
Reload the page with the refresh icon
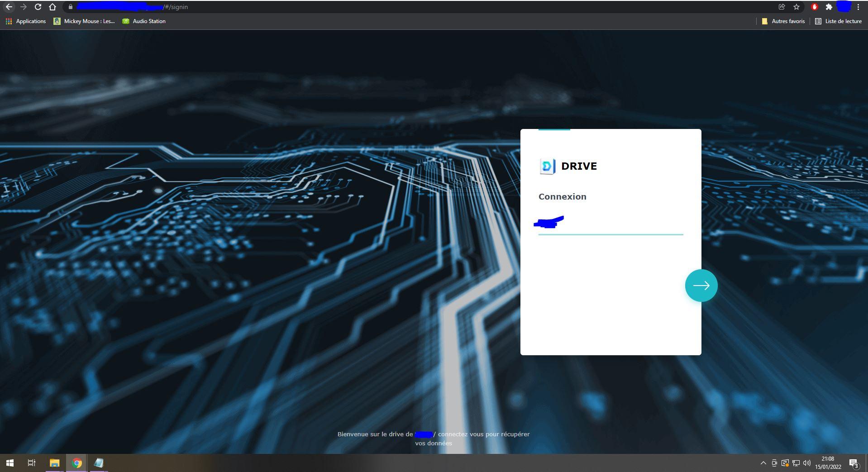pos(38,7)
